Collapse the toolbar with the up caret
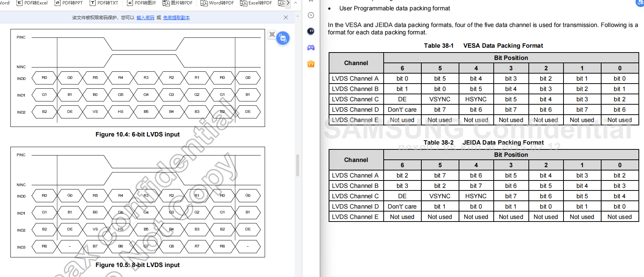 [x=295, y=3]
